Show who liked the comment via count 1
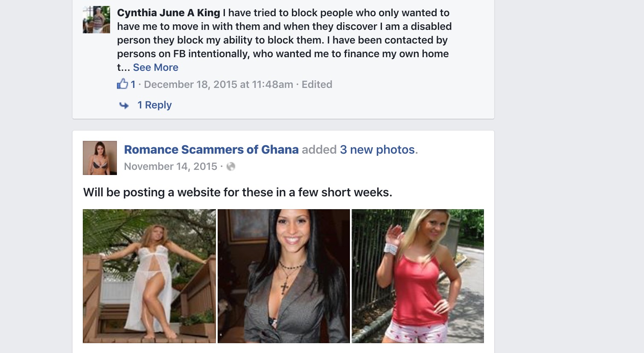 [x=133, y=85]
